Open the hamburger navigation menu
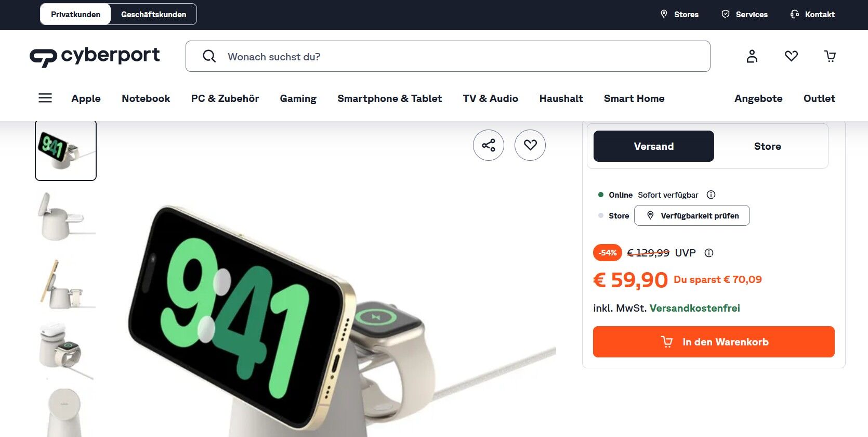The height and width of the screenshot is (437, 868). 45,98
